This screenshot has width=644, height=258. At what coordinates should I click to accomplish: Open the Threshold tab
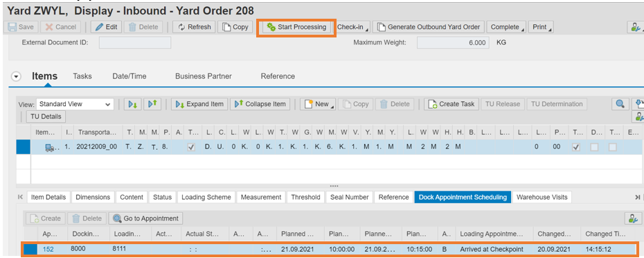tap(305, 197)
